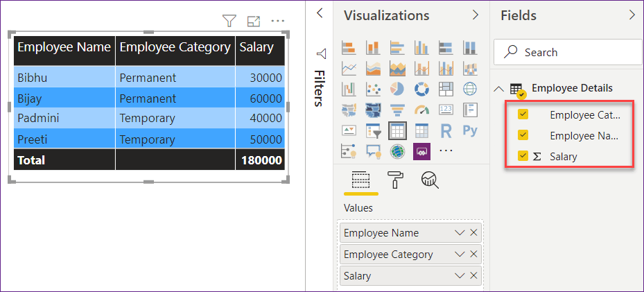Select the purple Power Apps visual
This screenshot has height=292, width=644.
coord(421,151)
